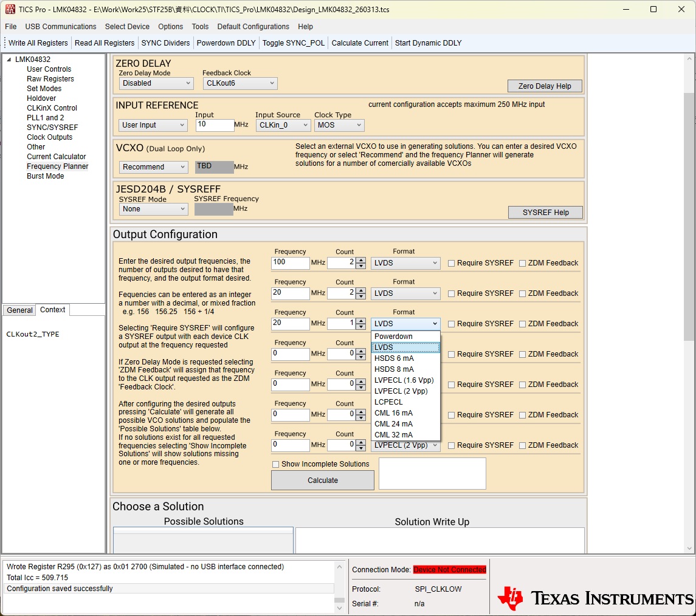Open SYSREF Mode None dropdown
Image resolution: width=696 pixels, height=616 pixels.
tap(154, 209)
